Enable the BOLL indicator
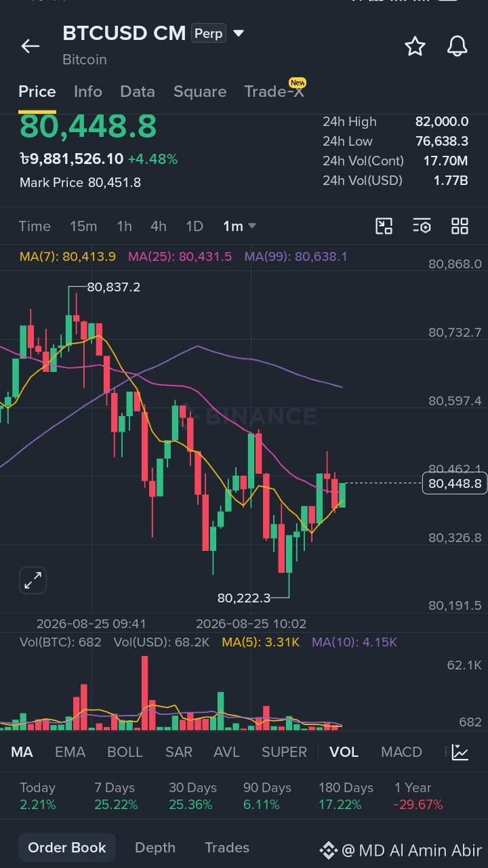The image size is (488, 868). [x=125, y=752]
